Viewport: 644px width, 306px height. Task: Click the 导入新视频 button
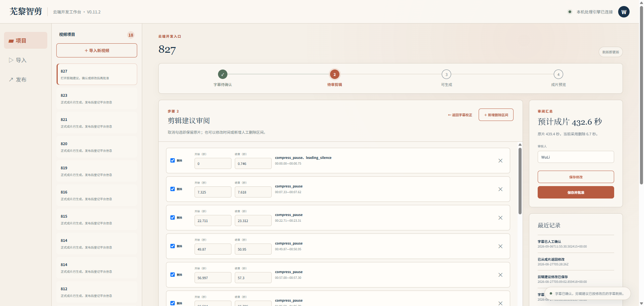(97, 50)
